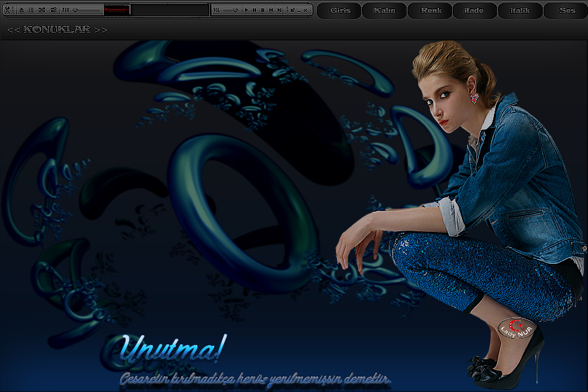Click the Giris button

tap(340, 10)
